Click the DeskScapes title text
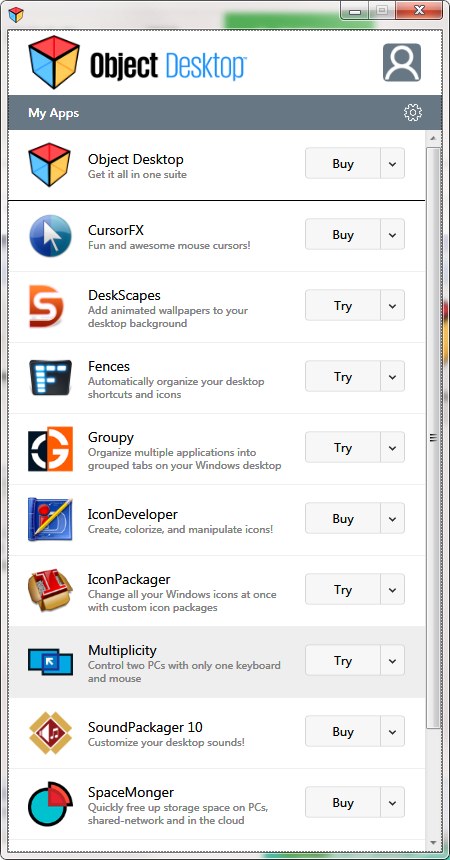The image size is (450, 860). (124, 295)
